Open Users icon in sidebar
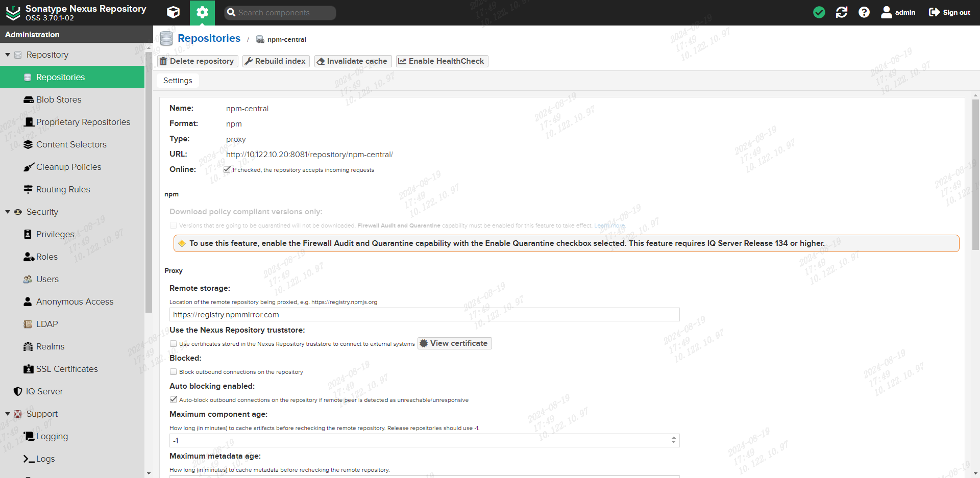This screenshot has height=478, width=980. click(28, 279)
